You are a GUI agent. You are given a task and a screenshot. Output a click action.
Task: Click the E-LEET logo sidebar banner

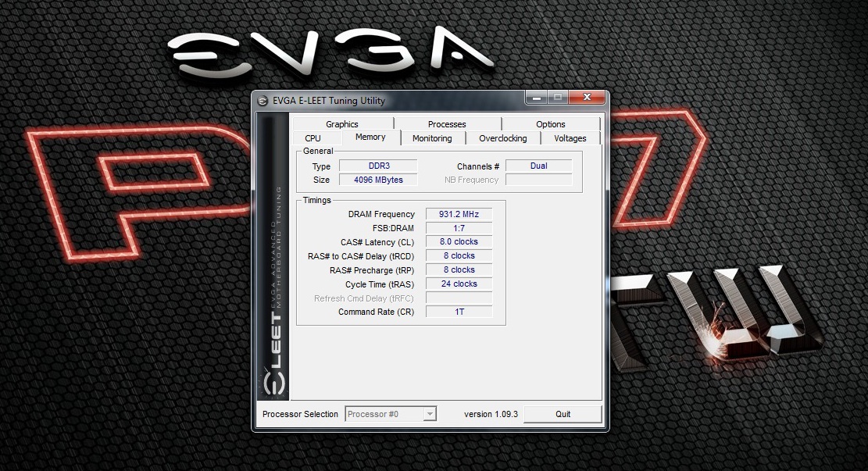[x=273, y=256]
